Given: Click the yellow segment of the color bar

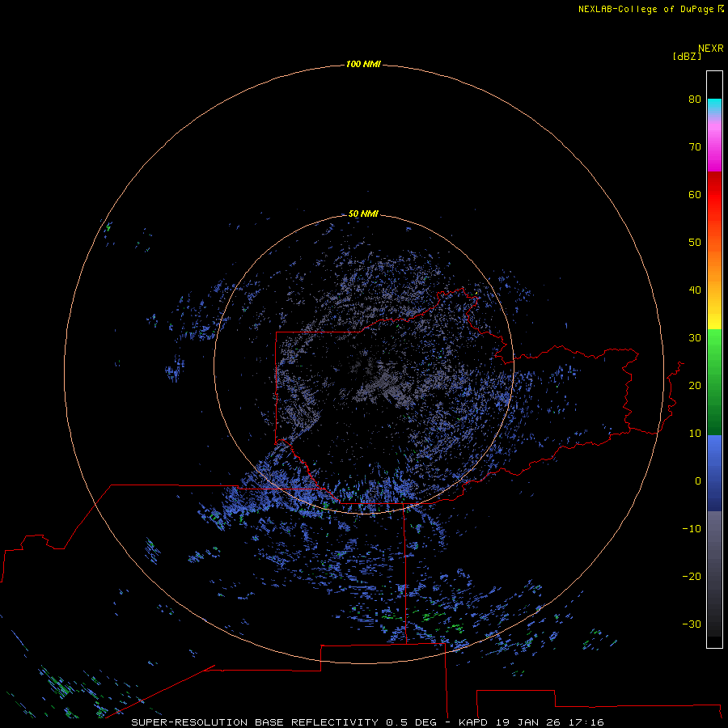Looking at the screenshot, I should [x=714, y=319].
